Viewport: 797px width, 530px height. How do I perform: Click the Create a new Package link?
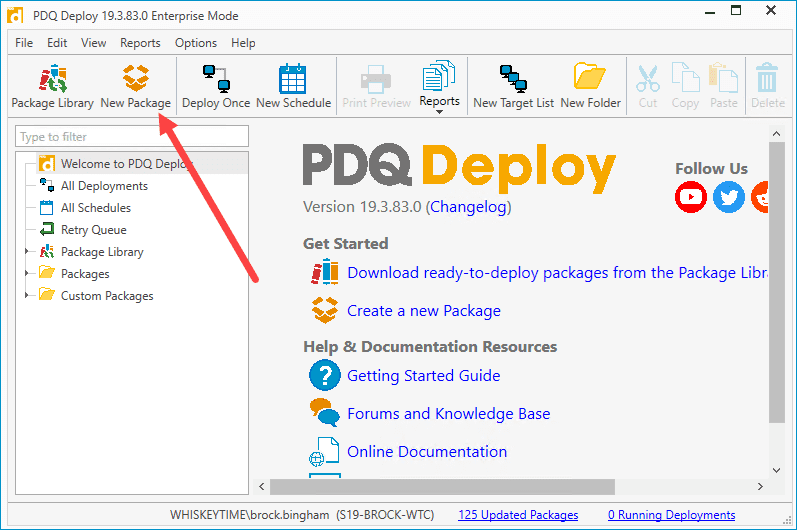pos(424,310)
